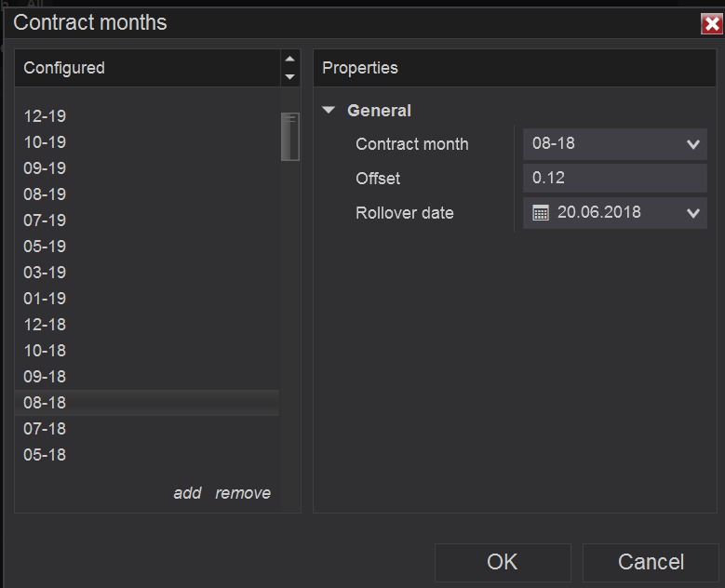Collapse the General properties section
725x588 pixels.
coord(329,110)
